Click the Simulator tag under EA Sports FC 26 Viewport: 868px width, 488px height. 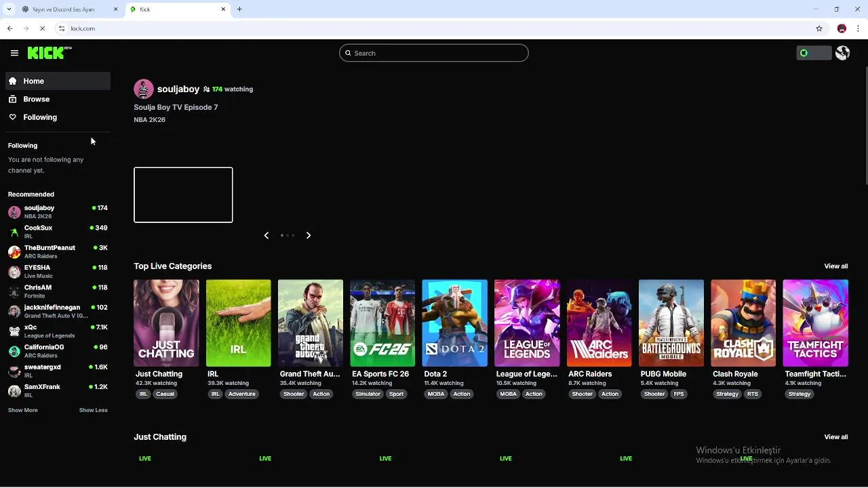[x=368, y=394]
